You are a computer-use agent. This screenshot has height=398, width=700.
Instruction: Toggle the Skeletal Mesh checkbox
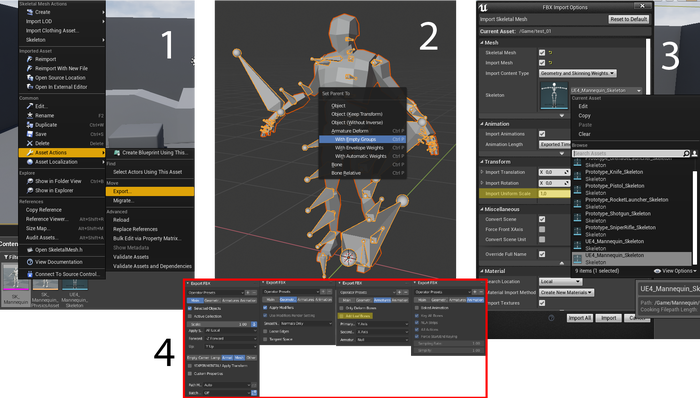pos(542,53)
